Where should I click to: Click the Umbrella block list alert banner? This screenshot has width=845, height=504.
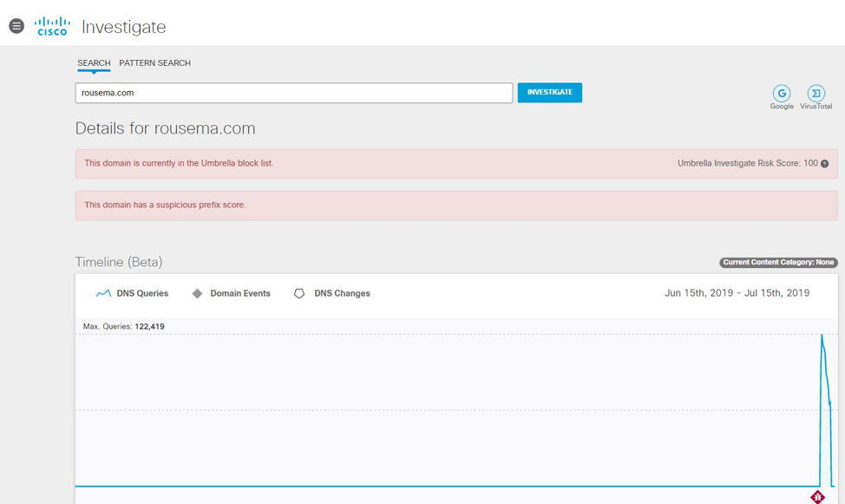(x=347, y=163)
